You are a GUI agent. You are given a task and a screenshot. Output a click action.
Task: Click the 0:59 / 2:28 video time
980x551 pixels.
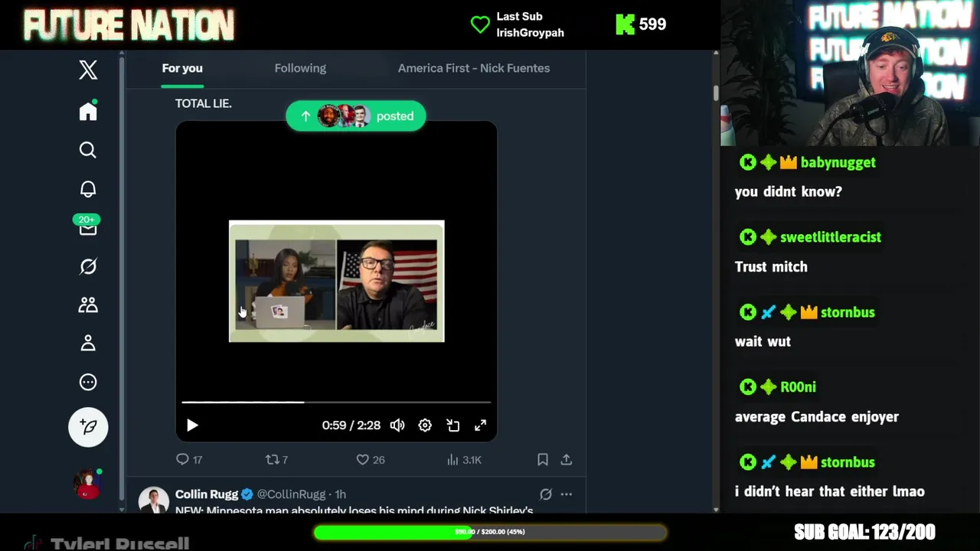[x=351, y=425]
